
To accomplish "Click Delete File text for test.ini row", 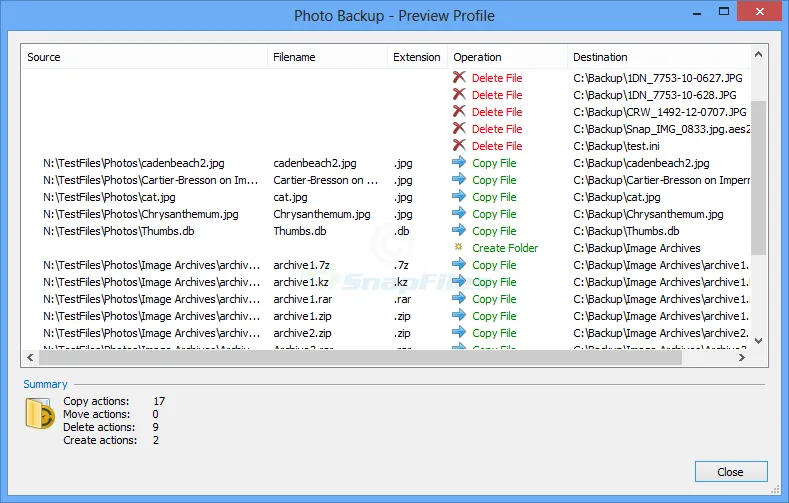I will point(497,146).
